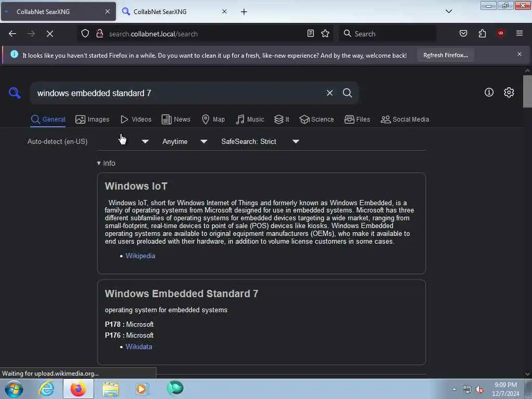This screenshot has width=532, height=399.
Task: Click the SearXNG search query field
Action: point(178,93)
